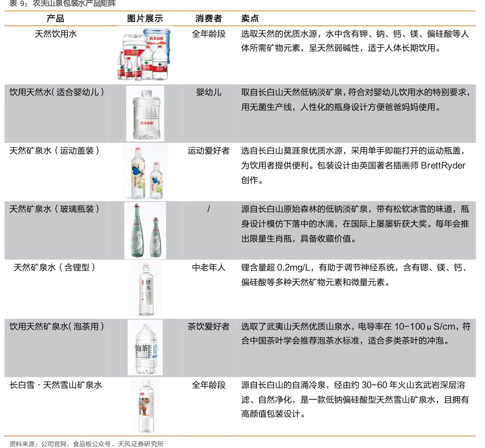Image resolution: width=485 pixels, height=448 pixels.
Task: Click 全年龄段 in the 天然饮用水 row
Action: point(209,34)
